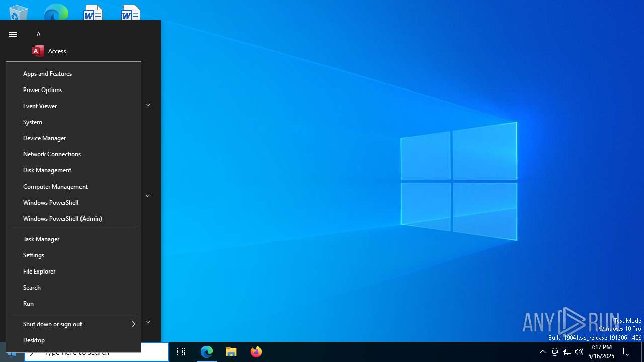Select Power Options from the menu
This screenshot has height=362, width=644.
(73, 90)
